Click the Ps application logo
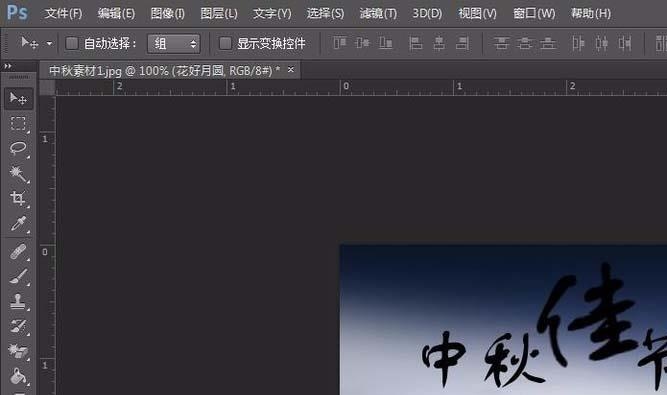 click(x=17, y=13)
